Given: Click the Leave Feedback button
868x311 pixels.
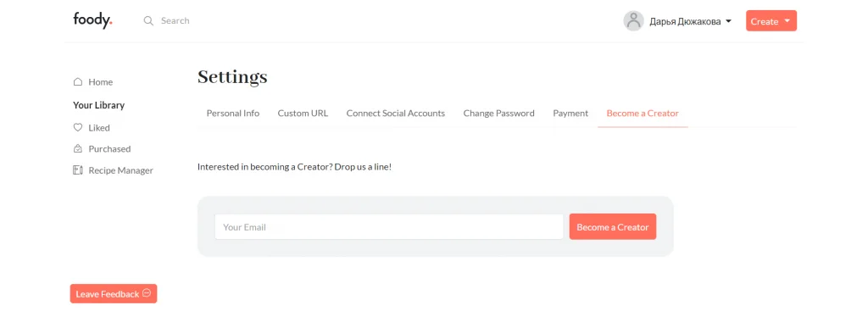Looking at the screenshot, I should pos(114,294).
